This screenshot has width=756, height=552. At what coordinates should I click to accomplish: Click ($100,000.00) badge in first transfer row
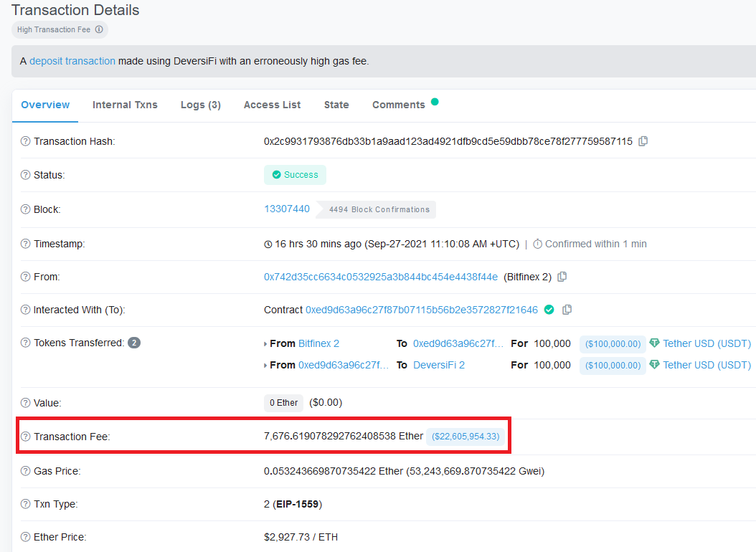coord(613,344)
